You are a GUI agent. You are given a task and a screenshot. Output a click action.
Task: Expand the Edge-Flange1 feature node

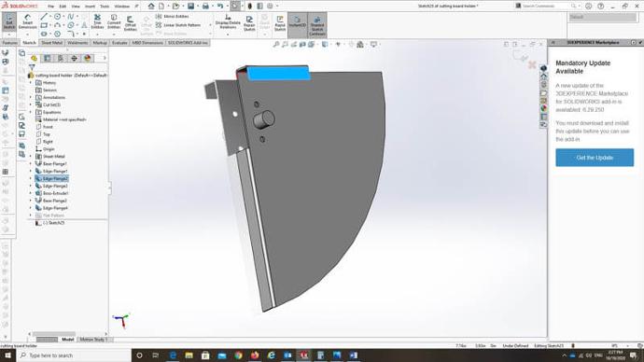click(x=31, y=171)
